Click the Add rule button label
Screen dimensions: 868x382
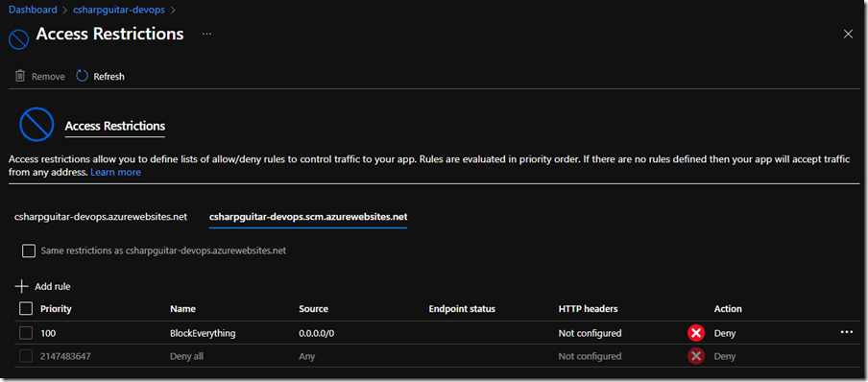point(53,287)
